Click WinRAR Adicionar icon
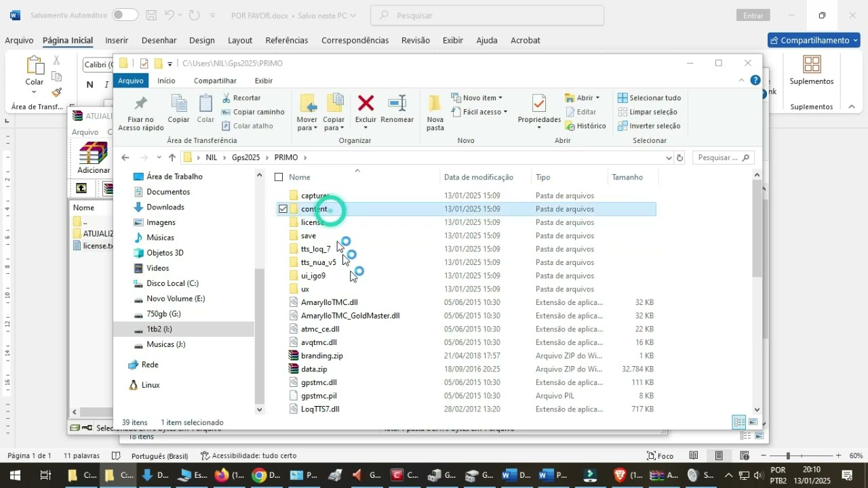The height and width of the screenshot is (488, 868). (94, 153)
